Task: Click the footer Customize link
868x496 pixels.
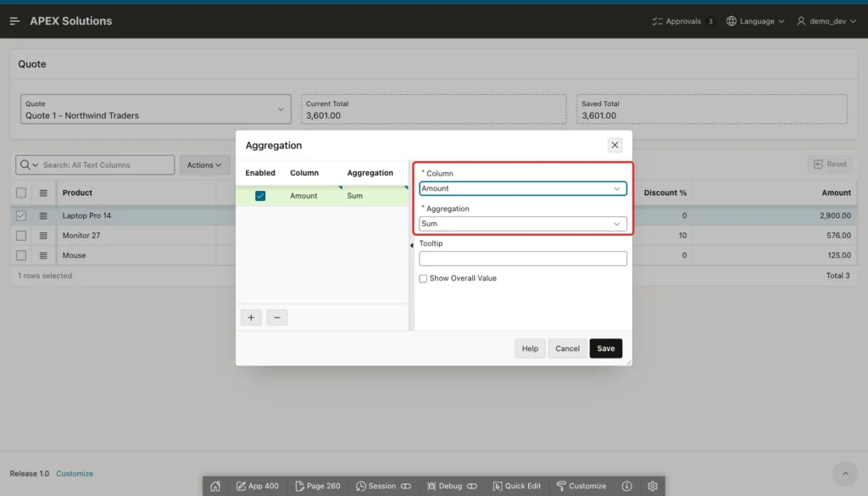Action: (x=75, y=474)
